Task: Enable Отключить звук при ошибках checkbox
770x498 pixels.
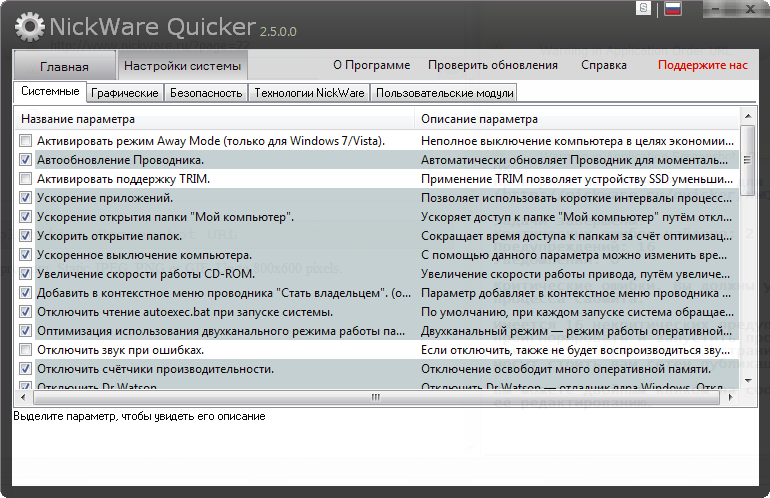Action: [x=26, y=350]
